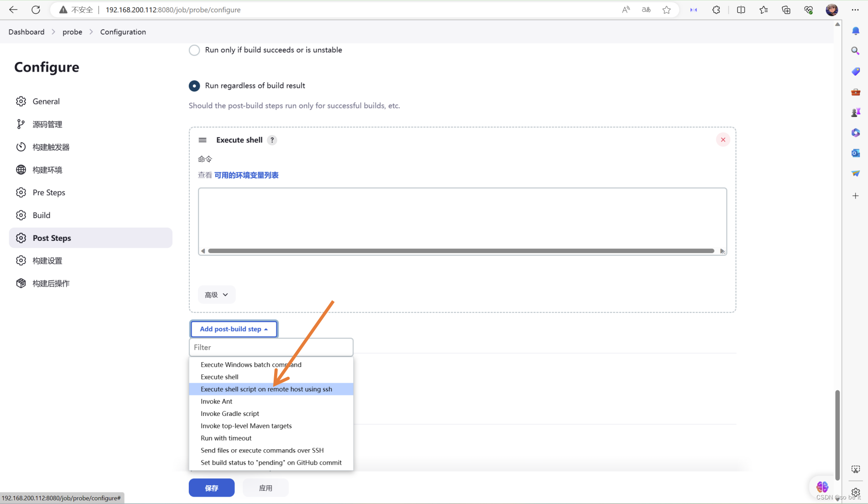Open 构建设置 section in sidebar
Screen dimensions: 868x504
pyautogui.click(x=91, y=261)
